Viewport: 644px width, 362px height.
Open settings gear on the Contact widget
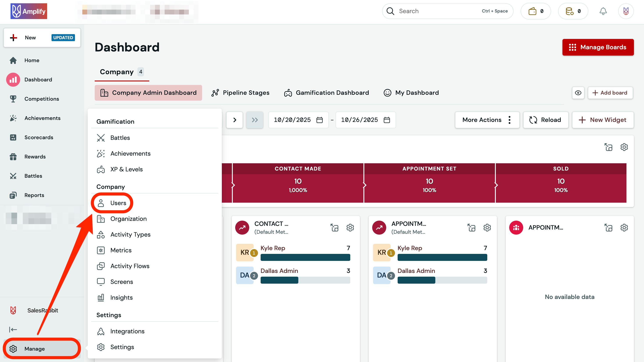click(350, 227)
